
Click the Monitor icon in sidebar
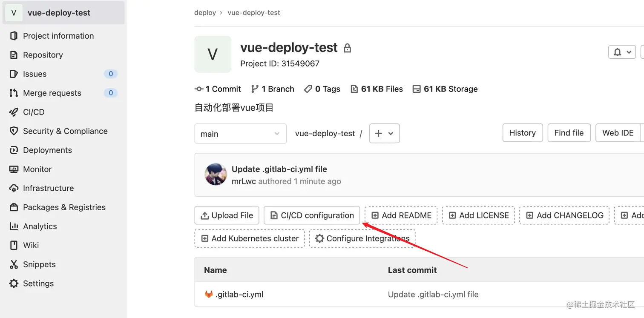(14, 169)
